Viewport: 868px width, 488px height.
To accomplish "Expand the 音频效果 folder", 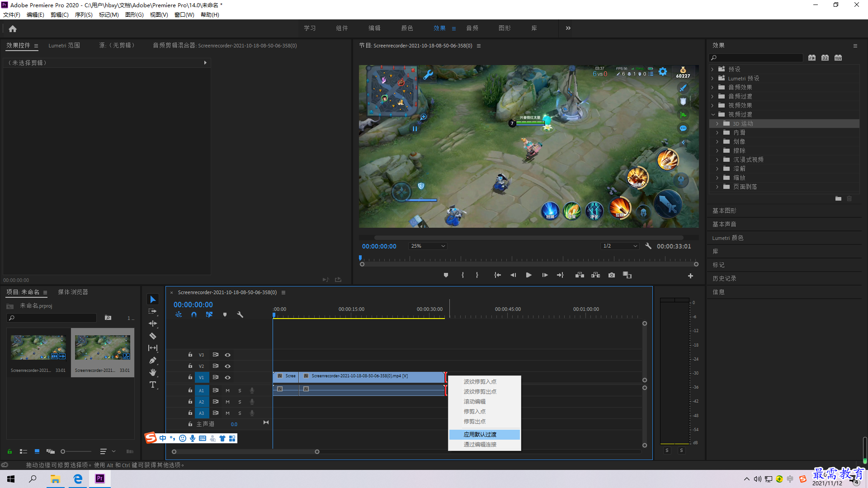I will pyautogui.click(x=712, y=88).
